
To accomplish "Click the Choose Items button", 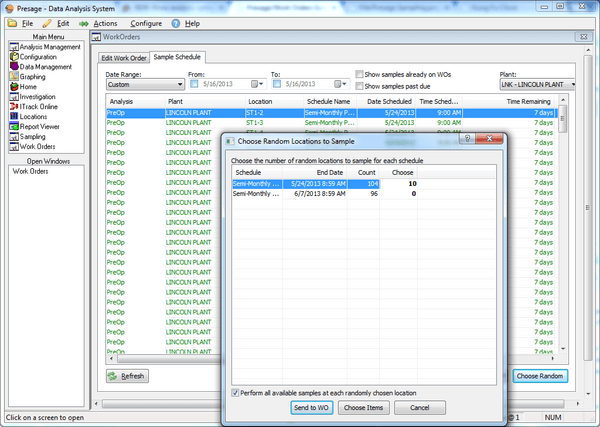I will [x=364, y=408].
